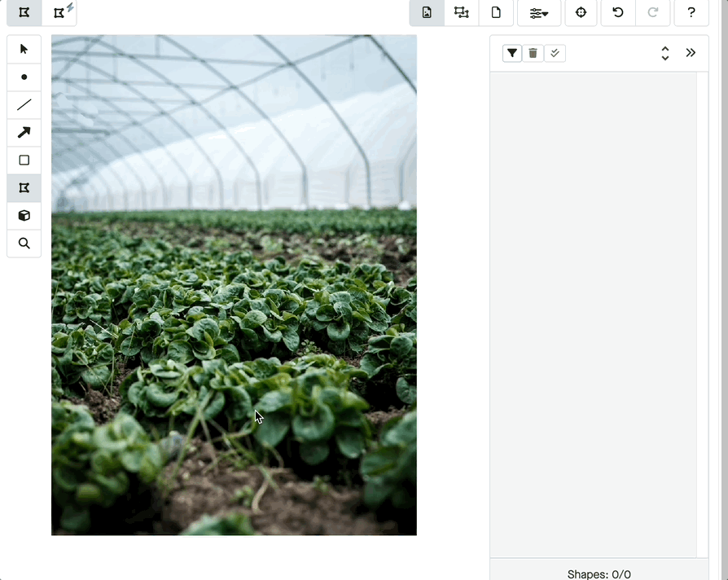728x580 pixels.
Task: Select the polygon tool in left toolbar
Action: click(24, 188)
